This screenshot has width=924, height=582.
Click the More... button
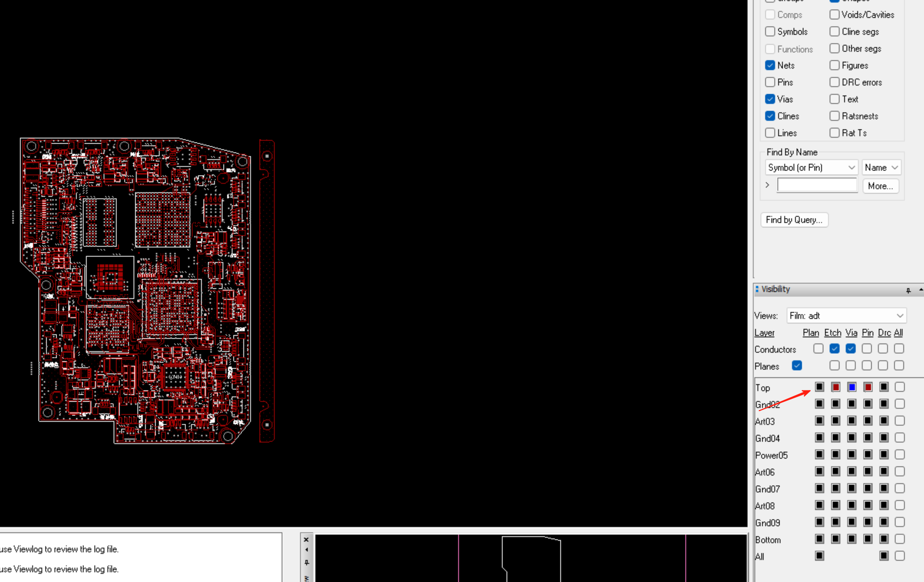(881, 186)
